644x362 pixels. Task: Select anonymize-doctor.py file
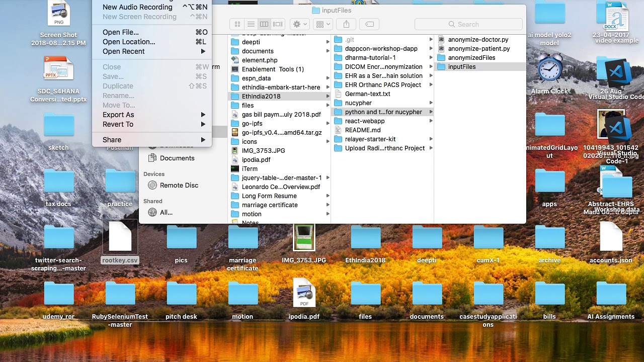point(477,39)
